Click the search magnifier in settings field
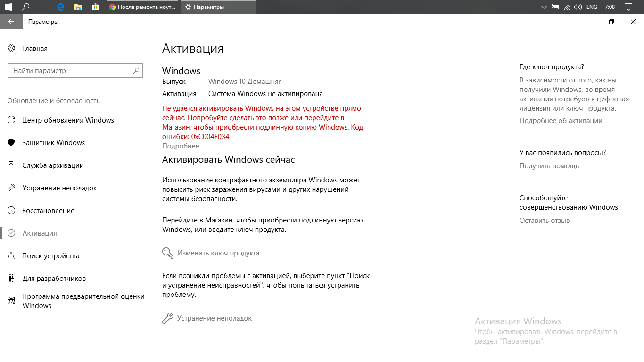644x362 pixels. [x=136, y=71]
